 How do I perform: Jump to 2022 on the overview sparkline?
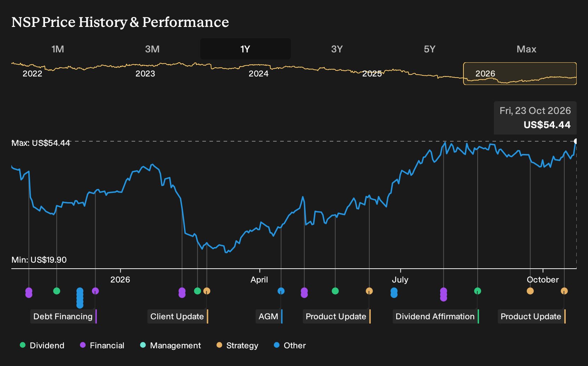[x=32, y=74]
